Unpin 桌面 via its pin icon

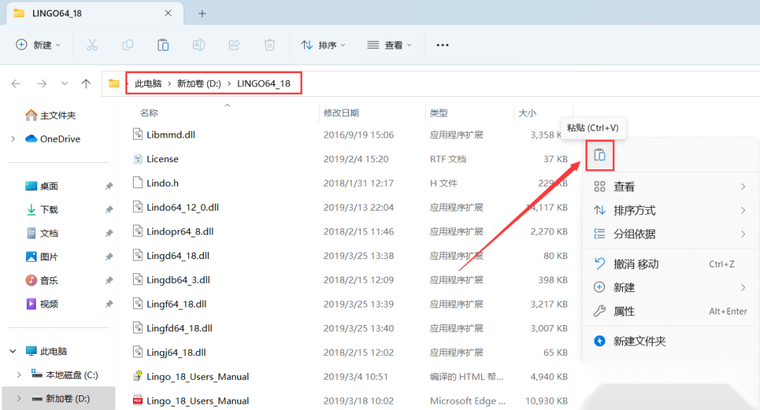109,186
